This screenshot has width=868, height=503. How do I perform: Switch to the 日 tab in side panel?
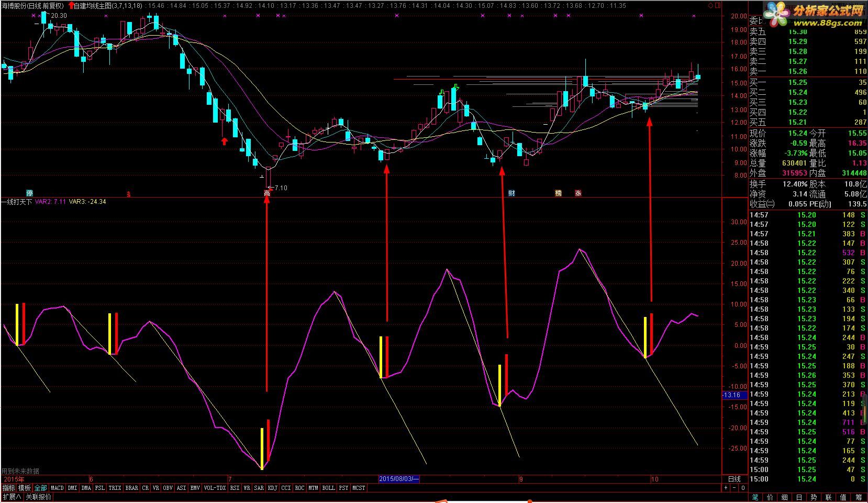pyautogui.click(x=799, y=497)
